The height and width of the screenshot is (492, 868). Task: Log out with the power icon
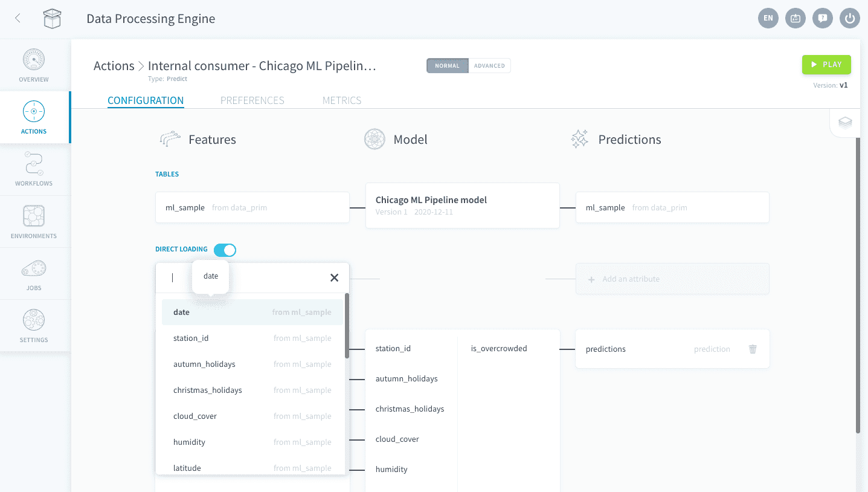point(850,18)
